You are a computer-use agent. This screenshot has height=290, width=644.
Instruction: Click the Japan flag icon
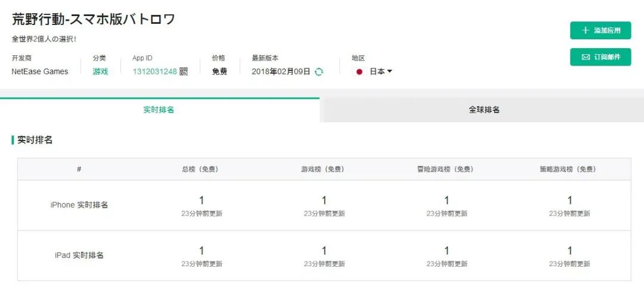[x=360, y=72]
